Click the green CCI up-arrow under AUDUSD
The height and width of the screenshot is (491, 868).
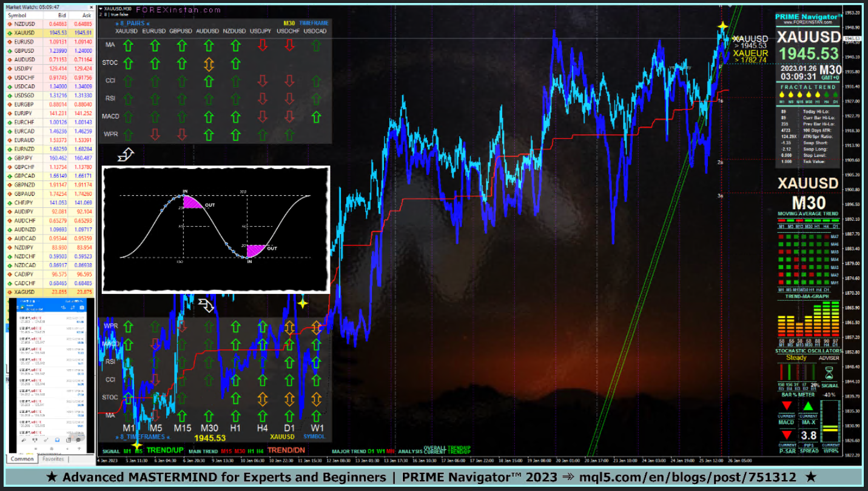point(209,81)
